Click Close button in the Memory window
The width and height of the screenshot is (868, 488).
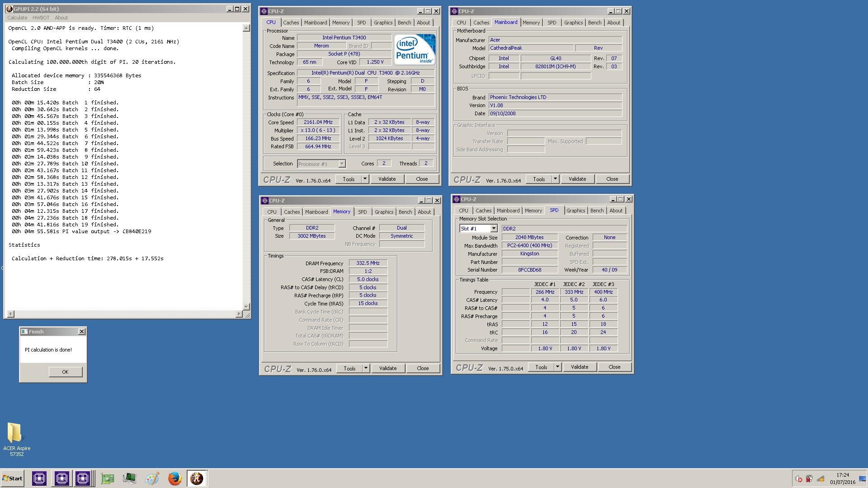(x=423, y=368)
